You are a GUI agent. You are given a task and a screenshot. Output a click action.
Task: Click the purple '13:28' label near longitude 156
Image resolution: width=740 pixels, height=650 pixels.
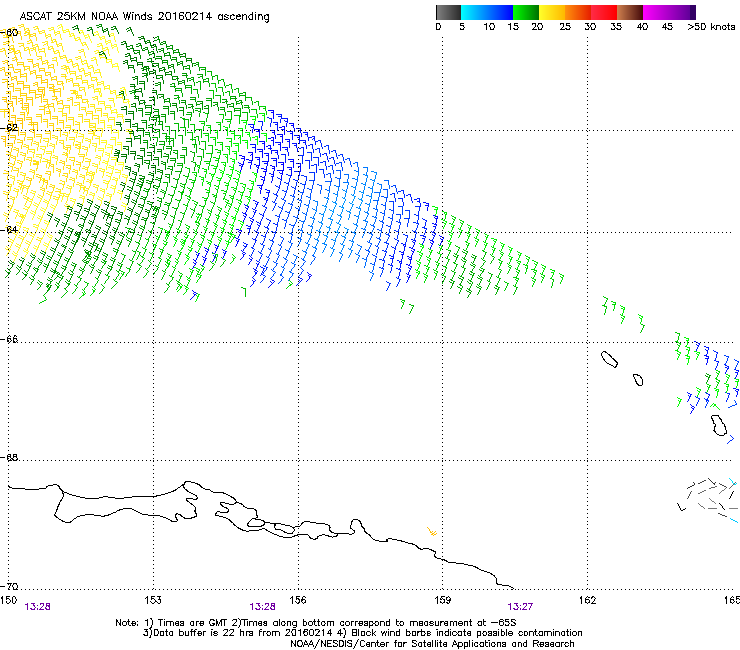point(262,607)
